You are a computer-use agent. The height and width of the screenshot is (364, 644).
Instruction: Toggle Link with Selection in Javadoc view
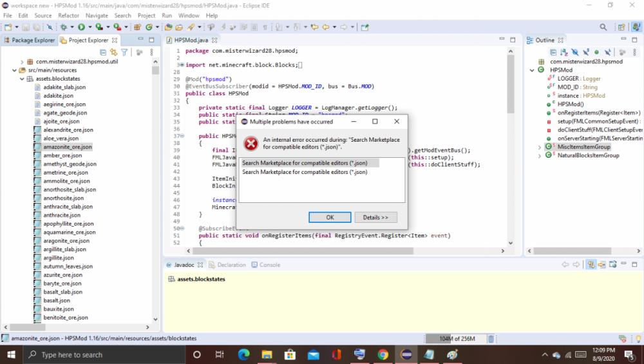pyautogui.click(x=591, y=265)
